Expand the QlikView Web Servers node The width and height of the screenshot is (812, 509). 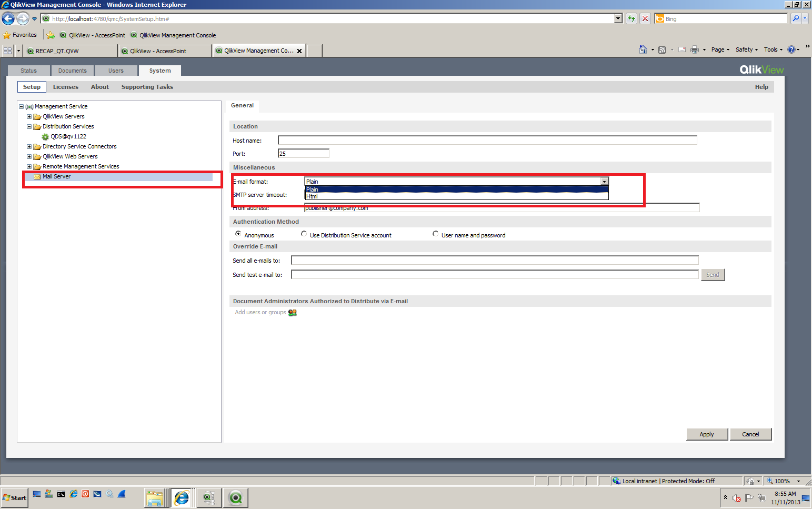pyautogui.click(x=29, y=157)
